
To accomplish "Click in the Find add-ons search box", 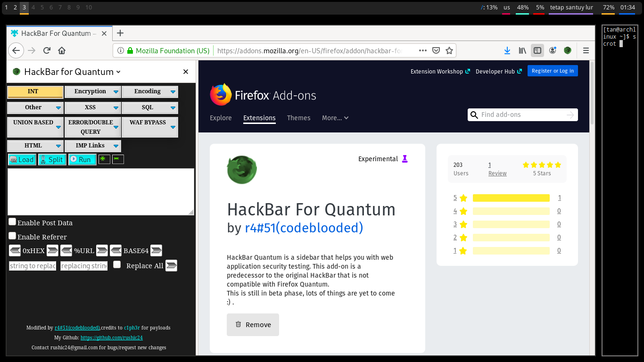I will pos(522,115).
